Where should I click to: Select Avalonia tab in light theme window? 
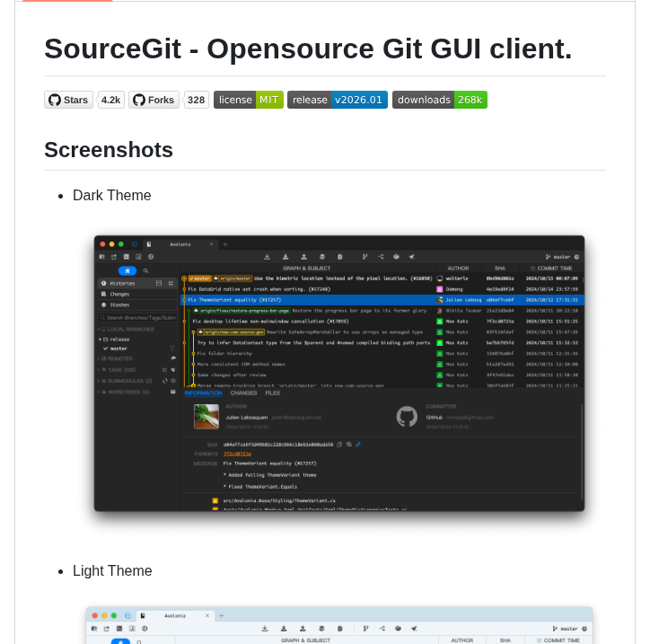[x=174, y=616]
